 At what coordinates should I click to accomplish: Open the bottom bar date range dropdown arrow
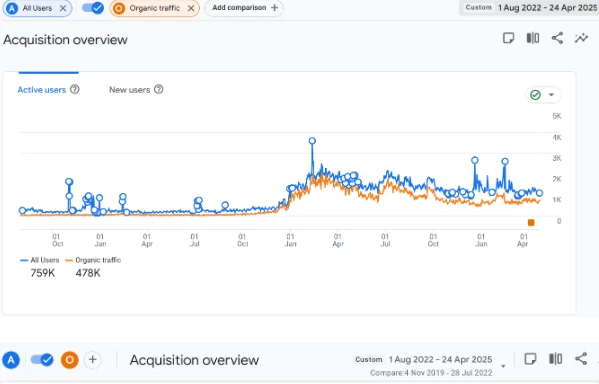(x=503, y=366)
